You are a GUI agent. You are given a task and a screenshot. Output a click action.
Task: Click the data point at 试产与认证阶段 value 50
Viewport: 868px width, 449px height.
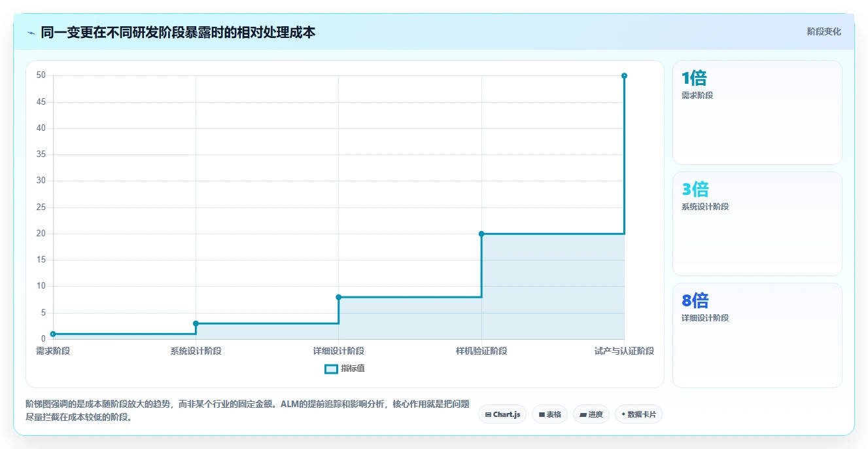click(x=624, y=76)
